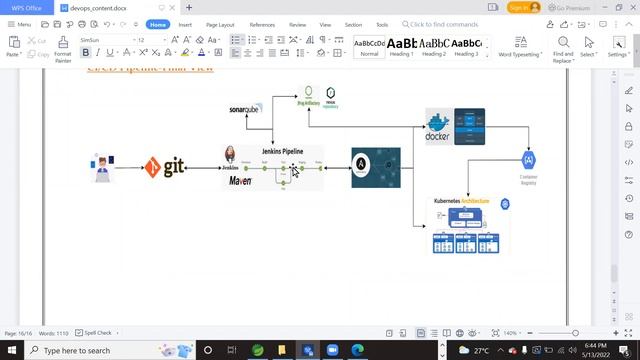
Task: Click the Sign in button
Action: point(524,7)
